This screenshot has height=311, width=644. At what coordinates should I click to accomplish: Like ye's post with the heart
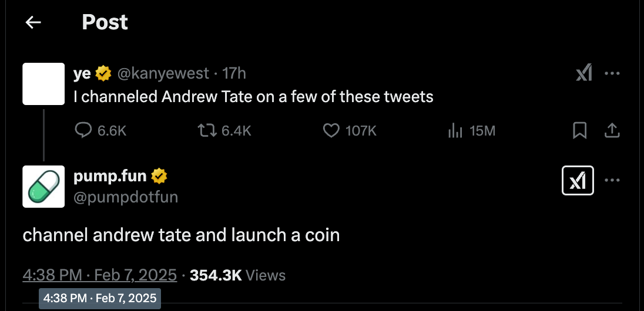pos(332,131)
